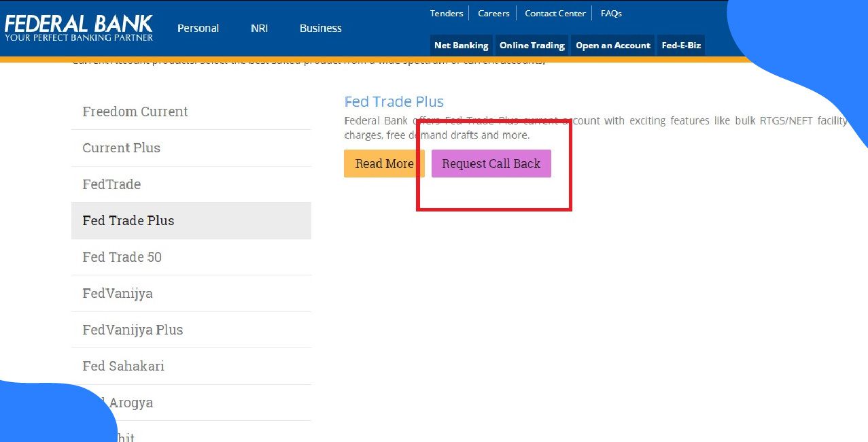Choose FedTrade from the sidebar list
Image resolution: width=868 pixels, height=442 pixels.
[x=111, y=184]
